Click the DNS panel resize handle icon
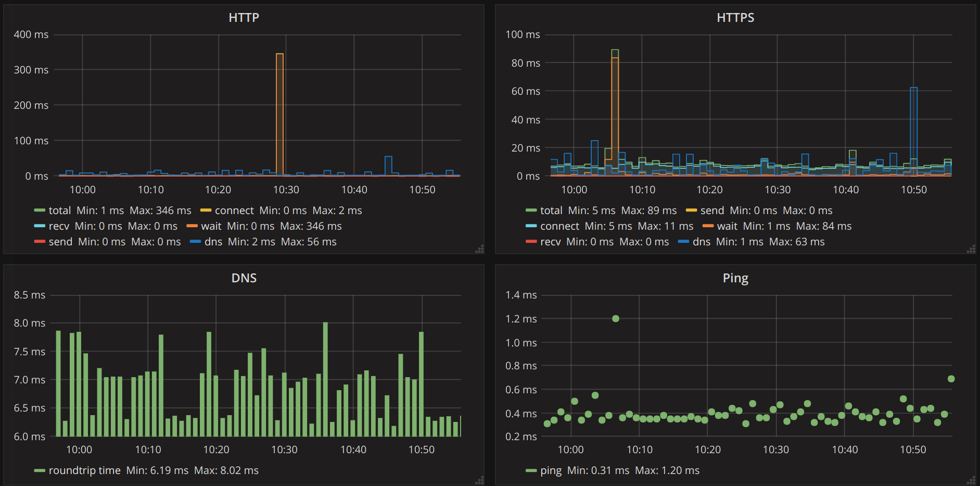The height and width of the screenshot is (486, 980). tap(480, 480)
